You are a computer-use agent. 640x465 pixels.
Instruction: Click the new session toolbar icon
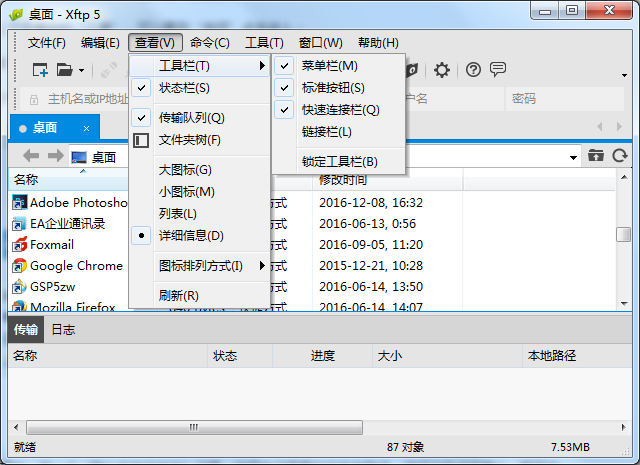tap(40, 70)
